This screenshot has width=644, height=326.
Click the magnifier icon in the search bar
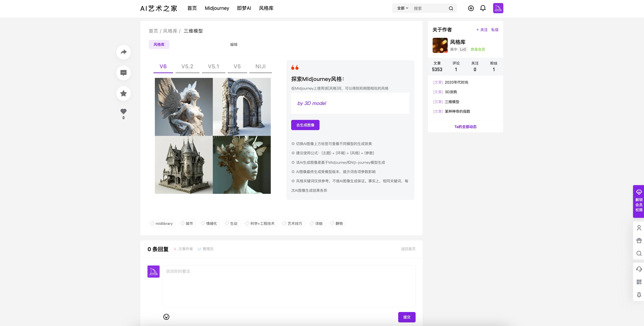(451, 8)
